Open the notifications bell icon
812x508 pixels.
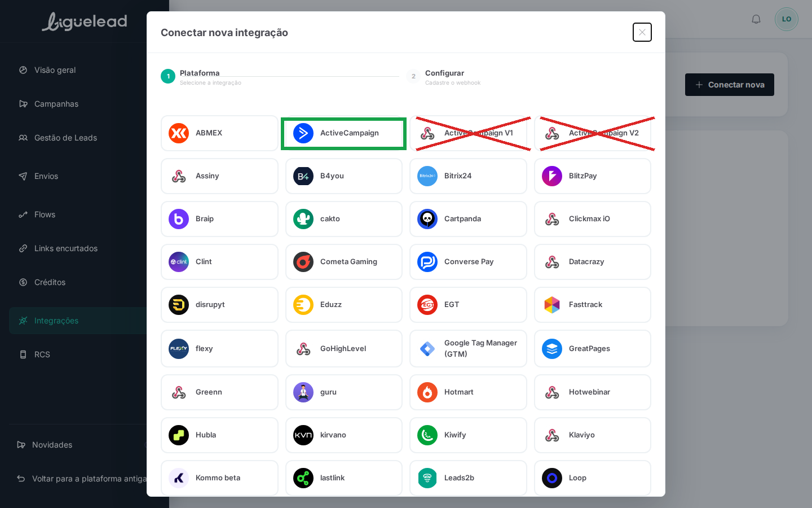tap(756, 19)
